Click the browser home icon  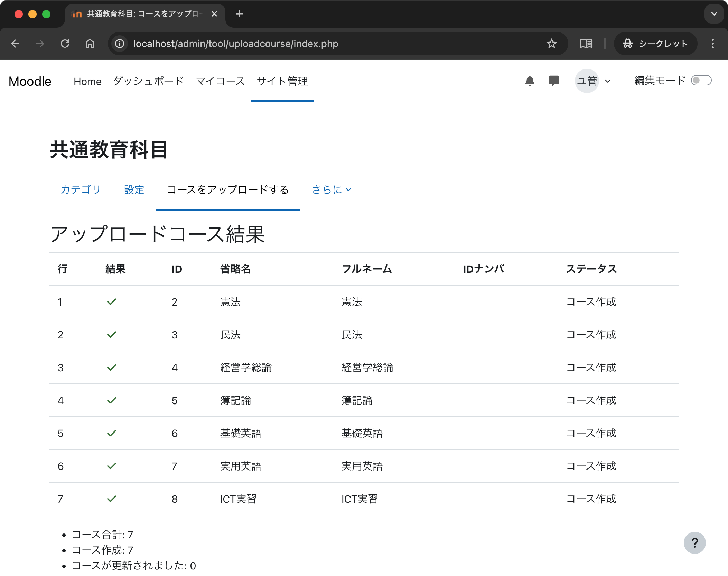coord(90,44)
